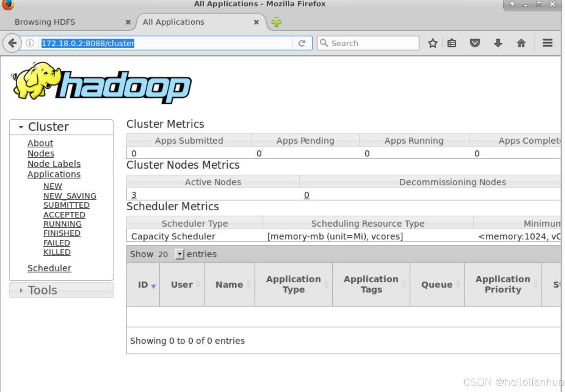This screenshot has height=392, width=565.
Task: Open the Node Labels link
Action: 54,164
